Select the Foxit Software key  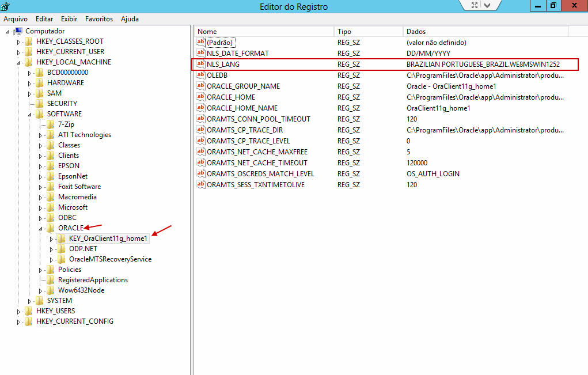tap(79, 187)
